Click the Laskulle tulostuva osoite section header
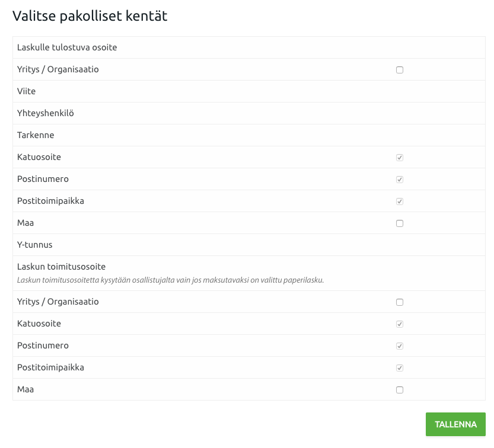The width and height of the screenshot is (494, 448). coord(67,47)
